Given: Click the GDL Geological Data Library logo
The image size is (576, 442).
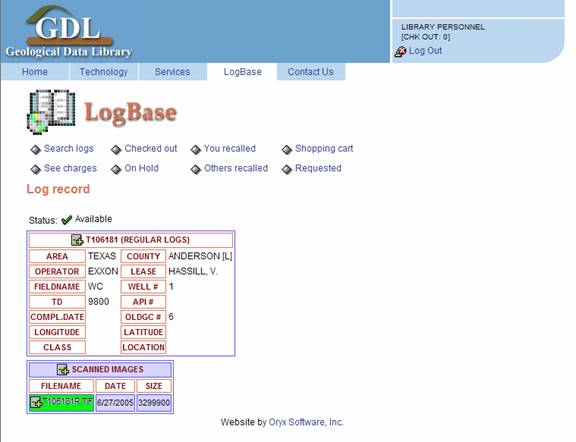Looking at the screenshot, I should pyautogui.click(x=69, y=32).
